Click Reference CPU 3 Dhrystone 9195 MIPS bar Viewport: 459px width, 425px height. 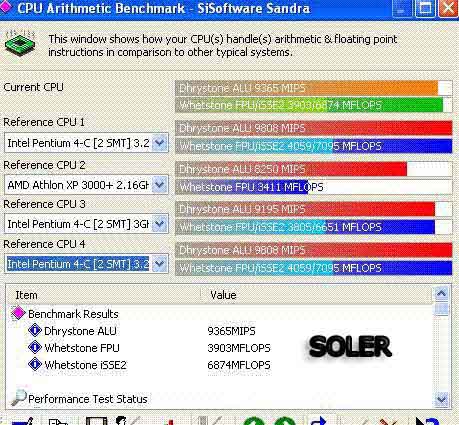coord(314,209)
